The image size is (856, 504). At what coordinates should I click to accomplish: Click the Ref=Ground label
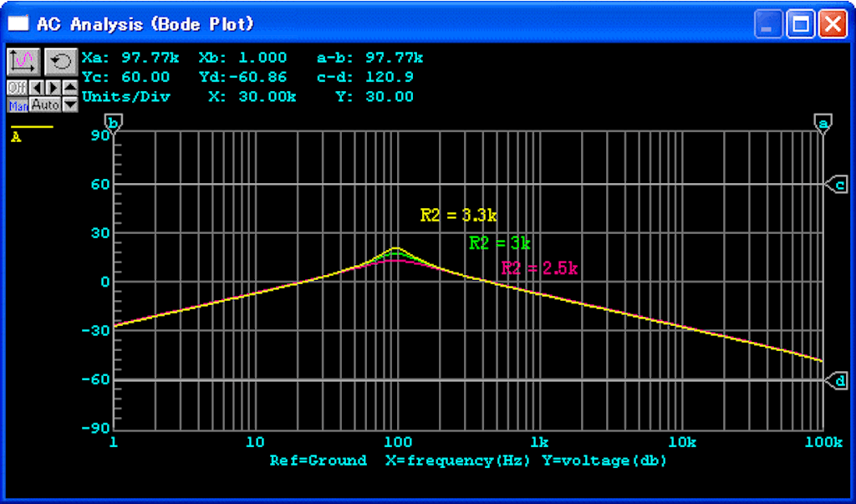[318, 461]
